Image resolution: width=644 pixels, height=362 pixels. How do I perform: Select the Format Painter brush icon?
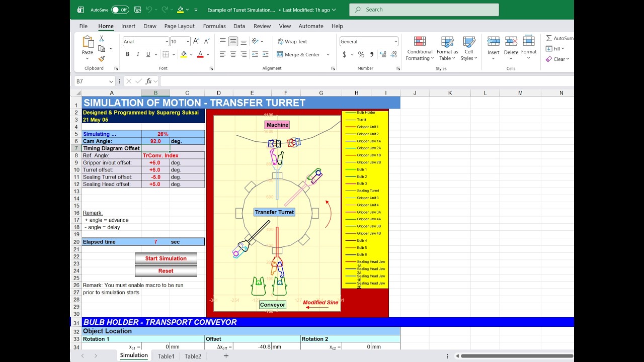[102, 59]
